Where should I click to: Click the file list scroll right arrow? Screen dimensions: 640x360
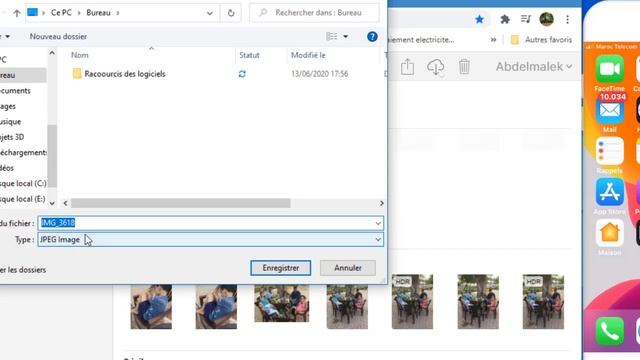tap(382, 203)
